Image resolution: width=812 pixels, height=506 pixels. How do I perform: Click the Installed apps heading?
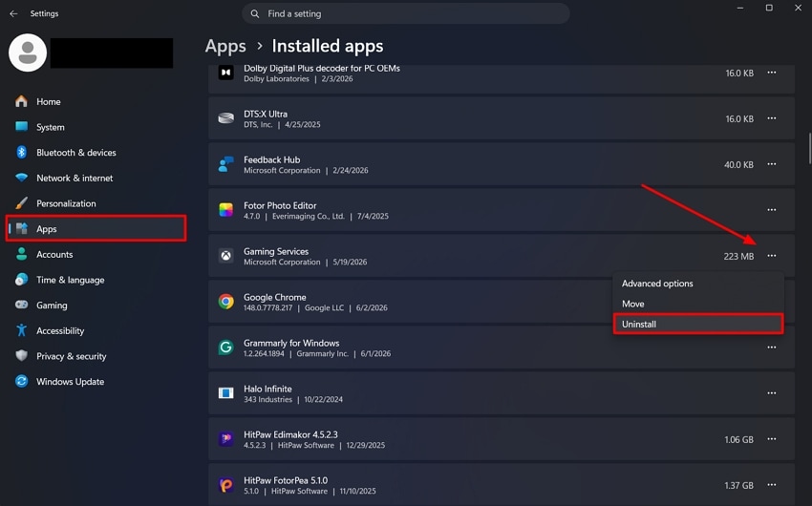coord(328,46)
